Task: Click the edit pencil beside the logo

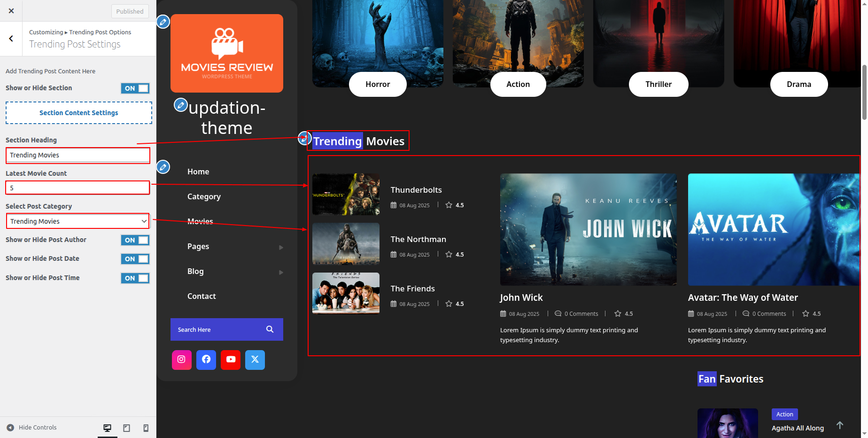Action: pyautogui.click(x=163, y=22)
